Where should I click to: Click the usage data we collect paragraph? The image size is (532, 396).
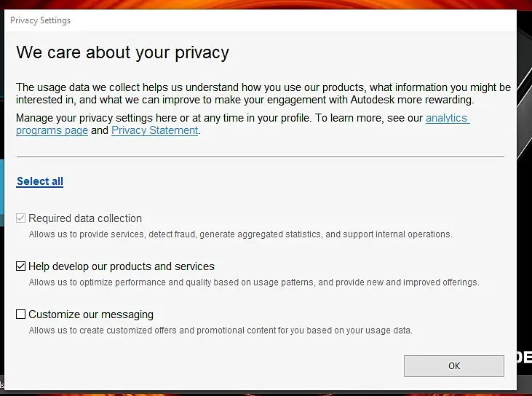[x=262, y=93]
